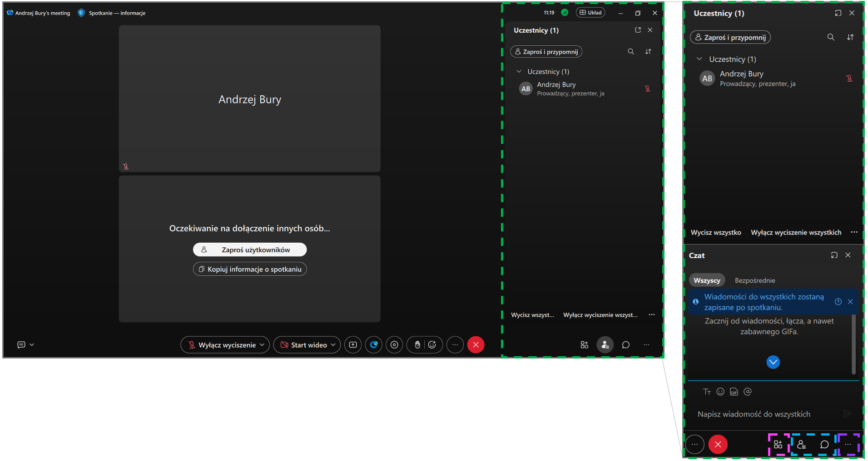The height and width of the screenshot is (461, 868).
Task: Raise your hand using the hand icon
Action: pyautogui.click(x=417, y=345)
